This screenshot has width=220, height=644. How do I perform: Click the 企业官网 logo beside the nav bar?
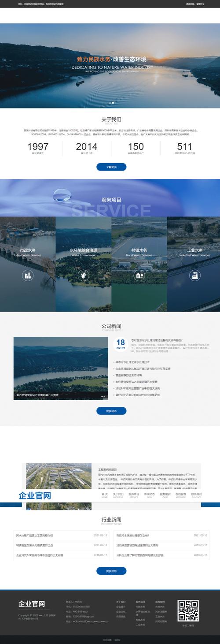[x=35, y=496]
